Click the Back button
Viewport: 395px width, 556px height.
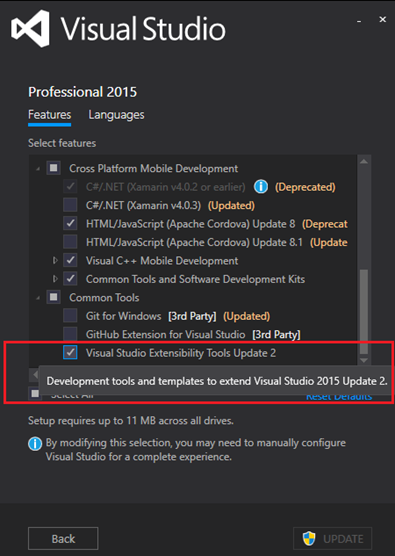pos(63,538)
